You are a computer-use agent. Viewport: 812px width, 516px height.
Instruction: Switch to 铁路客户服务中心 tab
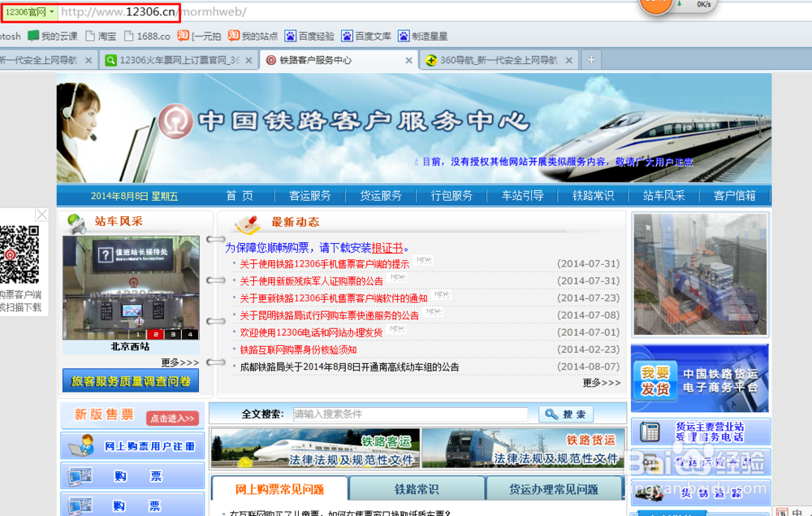point(333,60)
